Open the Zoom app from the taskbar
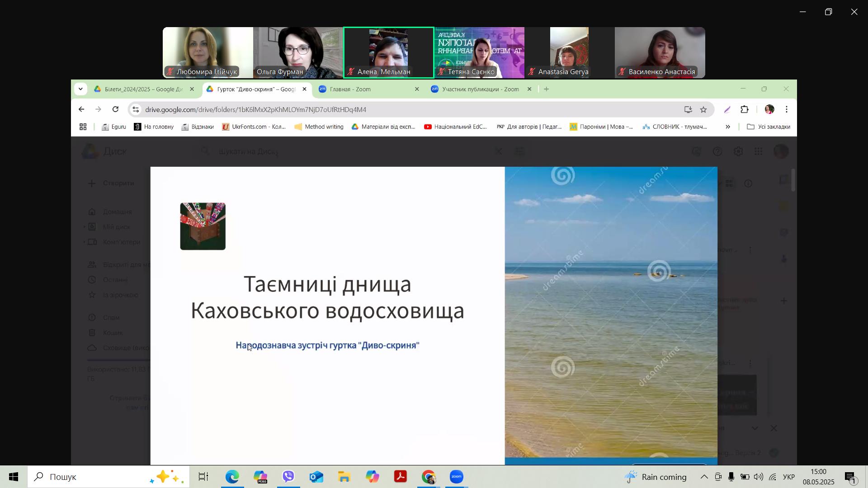868x488 pixels. coord(457,476)
